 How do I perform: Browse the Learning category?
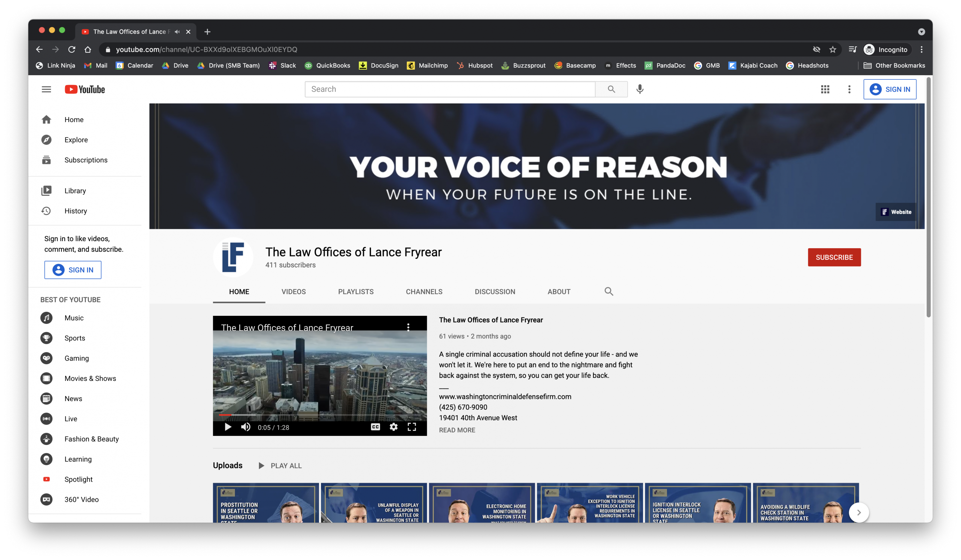pyautogui.click(x=85, y=459)
